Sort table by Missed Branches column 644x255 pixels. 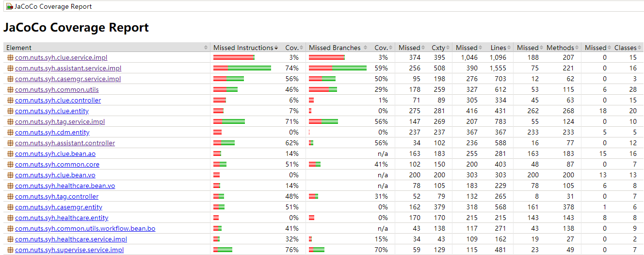pos(338,48)
